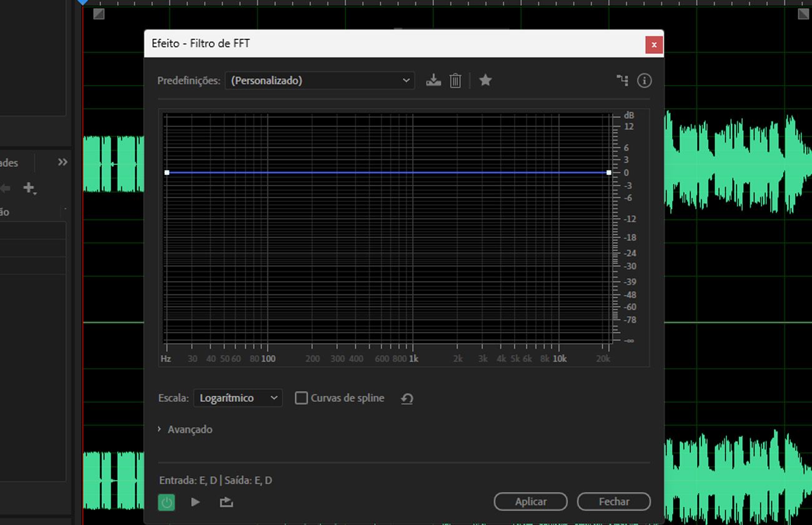This screenshot has width=812, height=525.
Task: Click the fade-in handle on the waveform
Action: pos(99,14)
